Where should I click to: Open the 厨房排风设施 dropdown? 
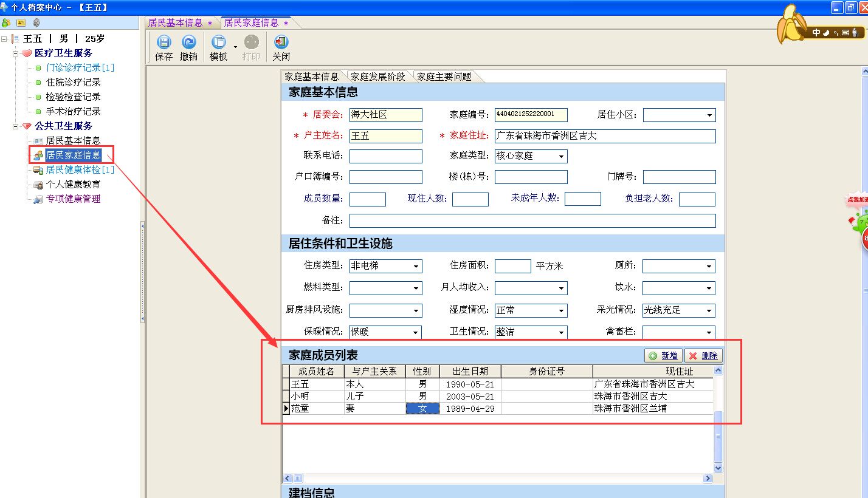point(416,311)
